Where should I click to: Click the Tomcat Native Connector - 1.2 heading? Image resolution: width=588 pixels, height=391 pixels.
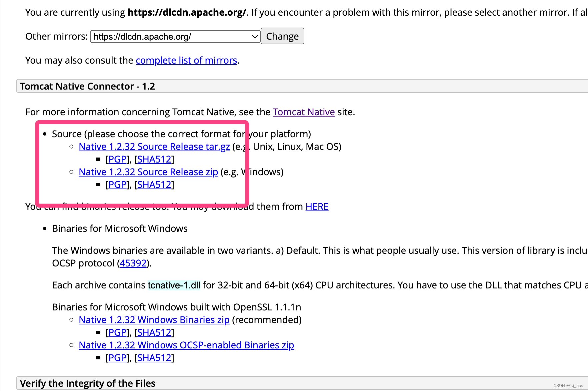(87, 86)
